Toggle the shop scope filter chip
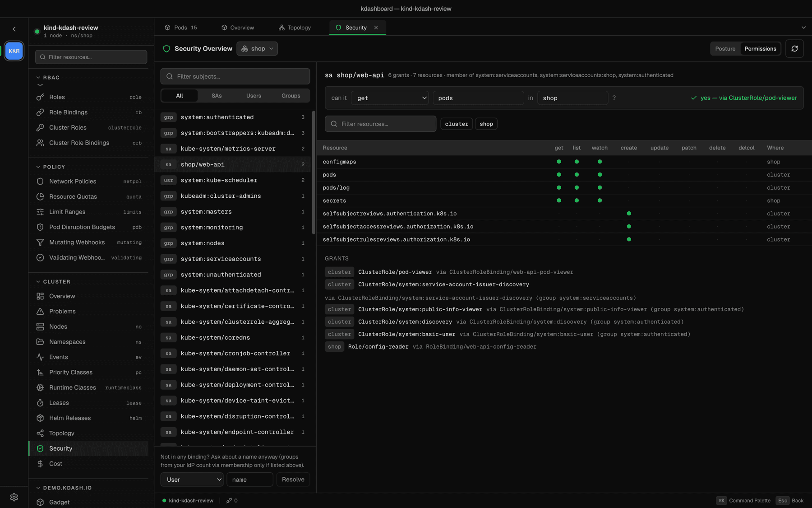This screenshot has width=812, height=508. click(486, 124)
